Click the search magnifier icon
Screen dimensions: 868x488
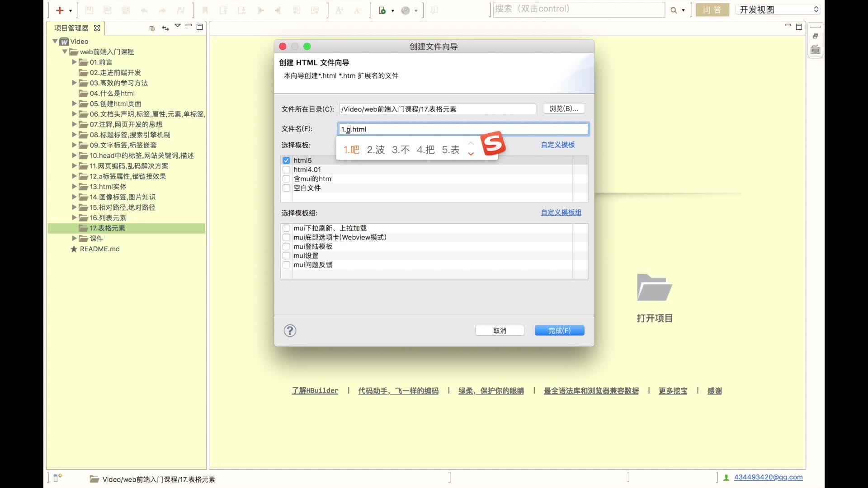point(674,10)
